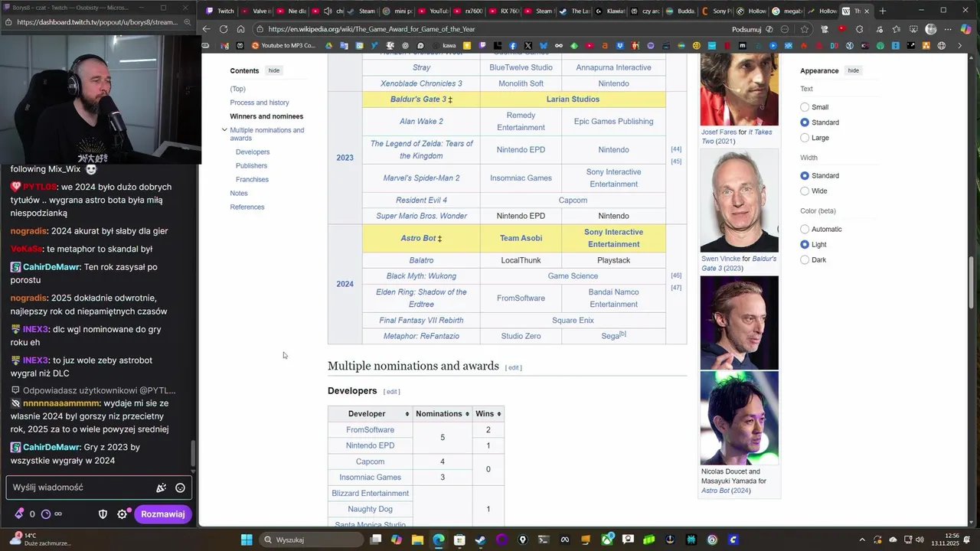Image resolution: width=980 pixels, height=551 pixels.
Task: Switch to the megab browser tab
Action: (787, 11)
